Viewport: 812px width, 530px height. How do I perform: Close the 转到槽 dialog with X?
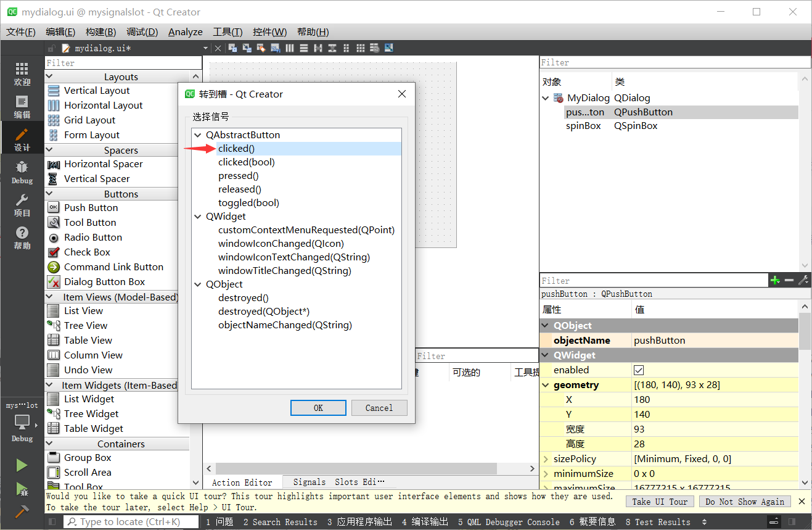point(402,94)
